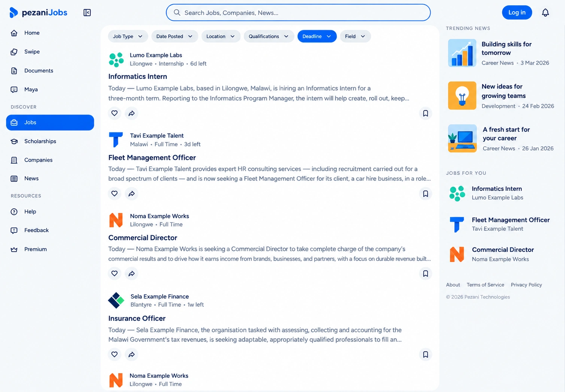565x392 pixels.
Task: Share the Commercial Director job
Action: pos(131,273)
